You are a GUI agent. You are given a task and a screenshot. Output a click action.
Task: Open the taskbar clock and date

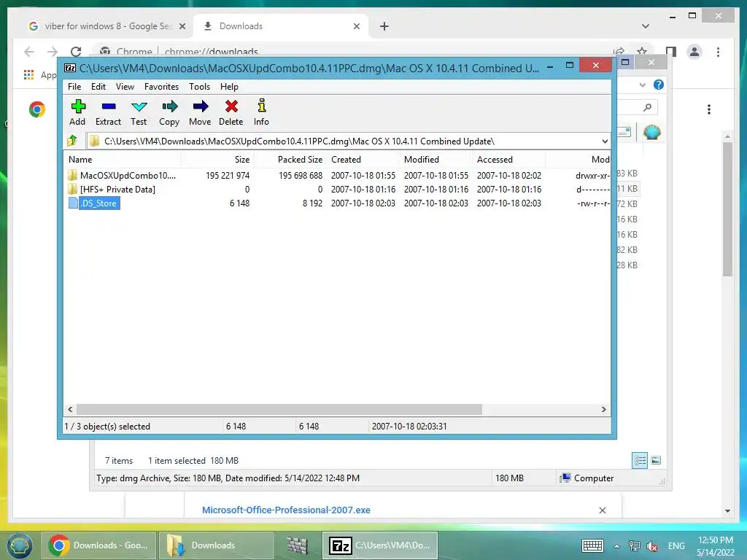(715, 545)
